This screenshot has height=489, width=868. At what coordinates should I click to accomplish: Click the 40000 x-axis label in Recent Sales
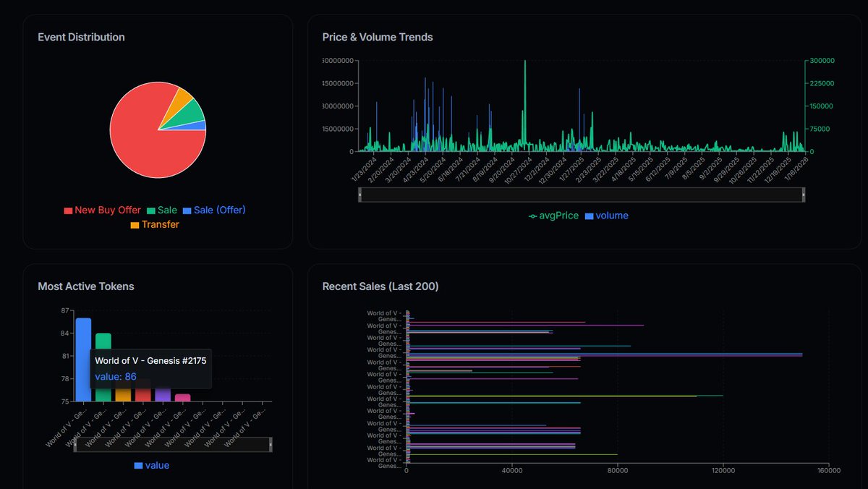click(x=511, y=471)
